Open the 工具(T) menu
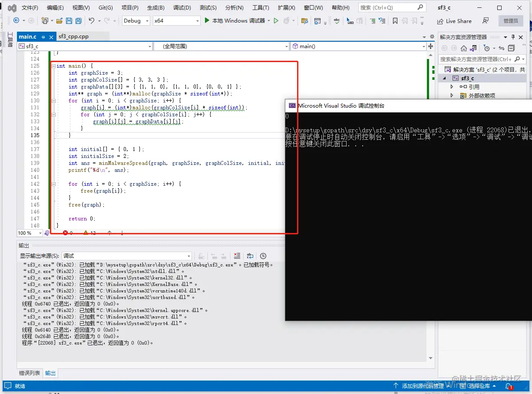This screenshot has width=532, height=394. pyautogui.click(x=261, y=8)
